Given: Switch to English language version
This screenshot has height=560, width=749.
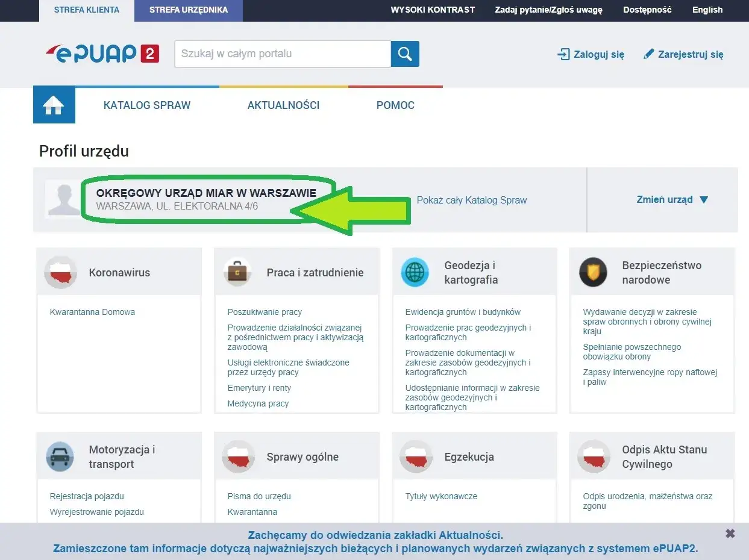Looking at the screenshot, I should (707, 10).
